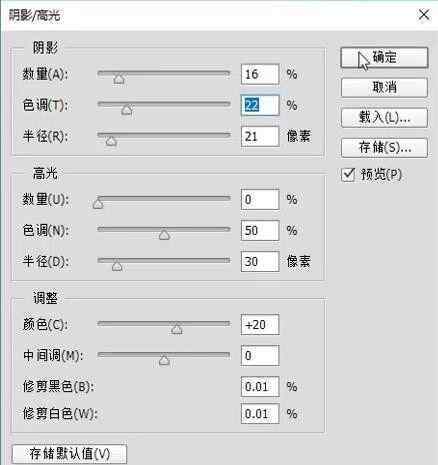The image size is (438, 465).
Task: Click the highlight 色调(N) slider handle
Action: (164, 235)
